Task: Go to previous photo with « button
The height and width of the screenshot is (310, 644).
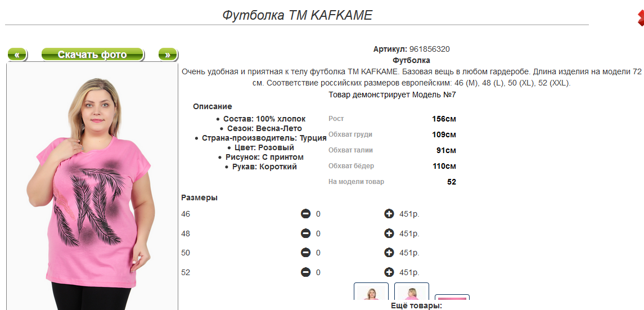Action: (x=17, y=55)
